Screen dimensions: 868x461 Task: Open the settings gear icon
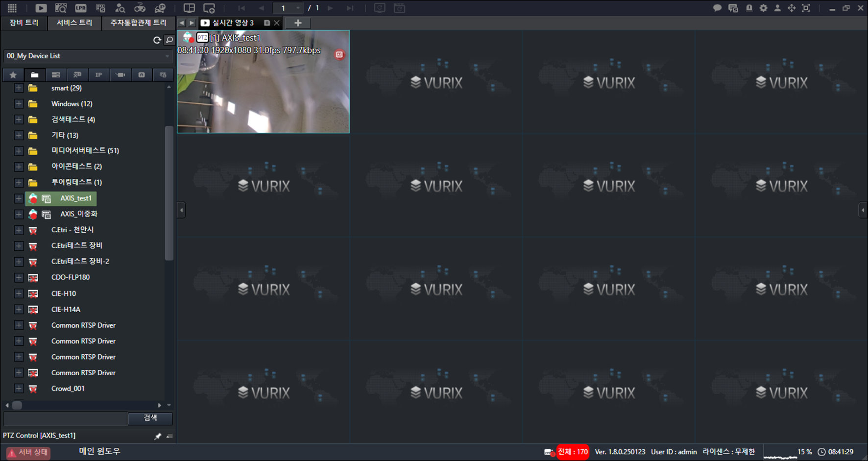coord(763,8)
